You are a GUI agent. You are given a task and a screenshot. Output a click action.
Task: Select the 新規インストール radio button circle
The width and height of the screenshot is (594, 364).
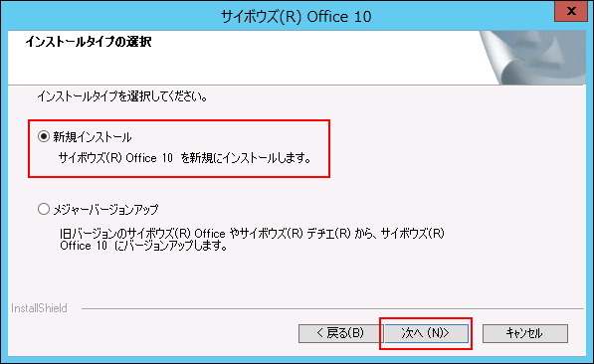pyautogui.click(x=44, y=136)
